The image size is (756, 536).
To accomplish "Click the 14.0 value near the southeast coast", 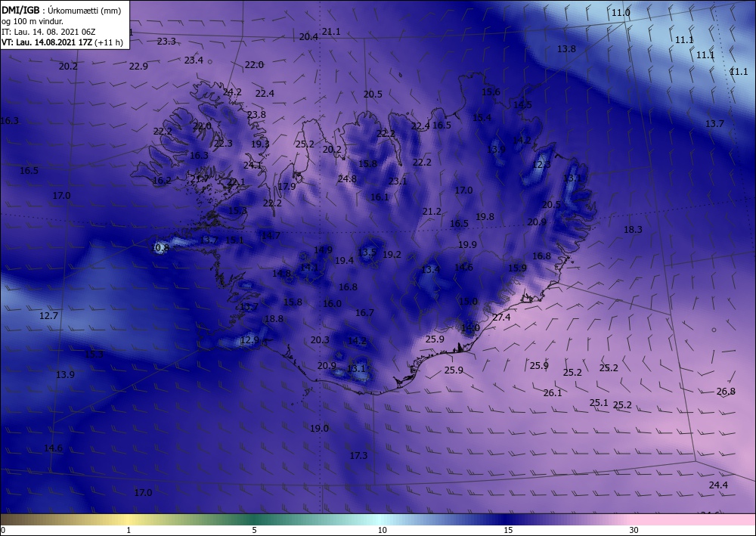I will [x=470, y=328].
